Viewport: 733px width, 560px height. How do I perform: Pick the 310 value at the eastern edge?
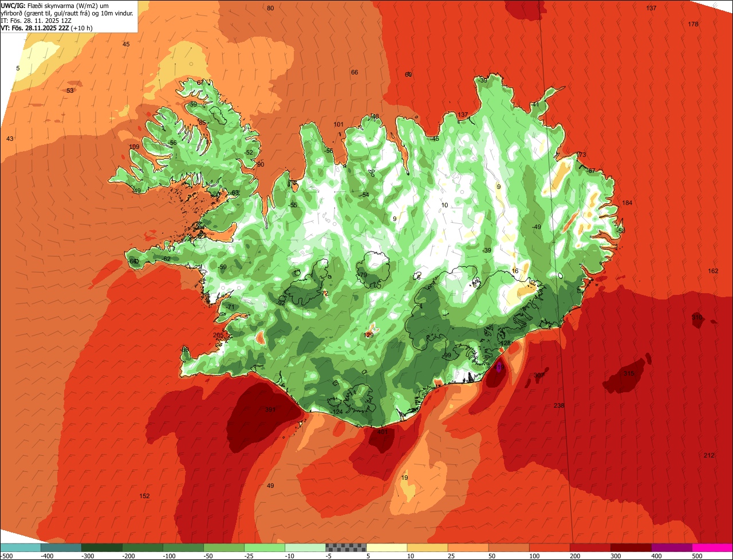tap(696, 317)
